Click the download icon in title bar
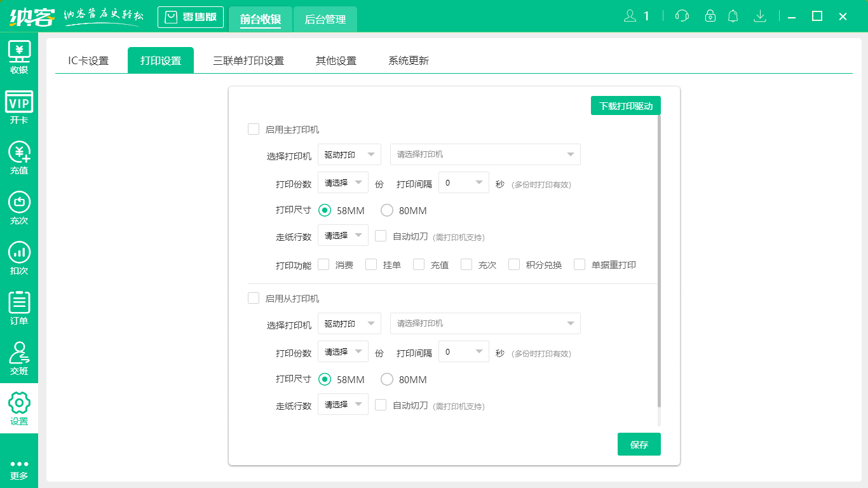The image size is (868, 488). (x=759, y=16)
